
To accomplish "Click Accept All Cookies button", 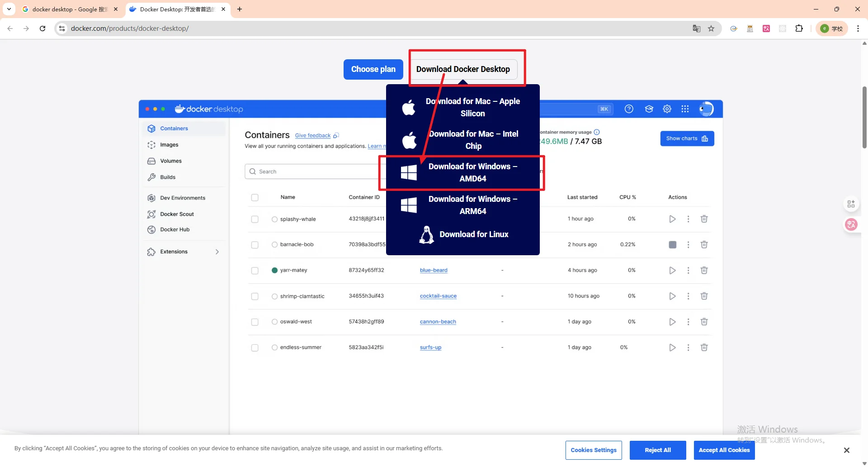I will coord(724,450).
